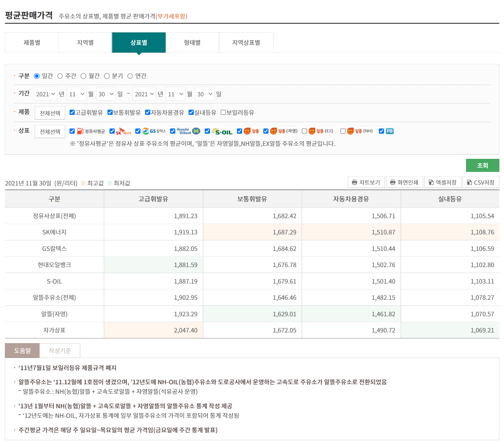Click the 정유사평균 gas pump icon
This screenshot has height=441, width=504.
80,131
